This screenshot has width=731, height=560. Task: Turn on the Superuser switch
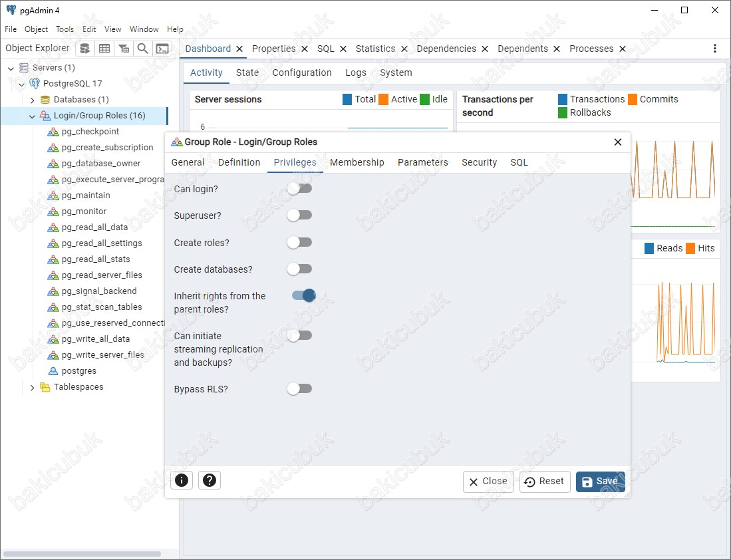tap(299, 215)
